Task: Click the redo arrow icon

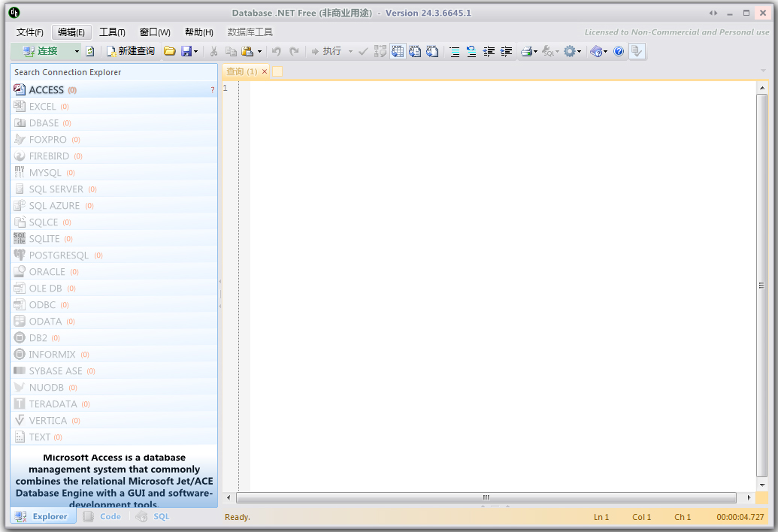Action: coord(294,51)
